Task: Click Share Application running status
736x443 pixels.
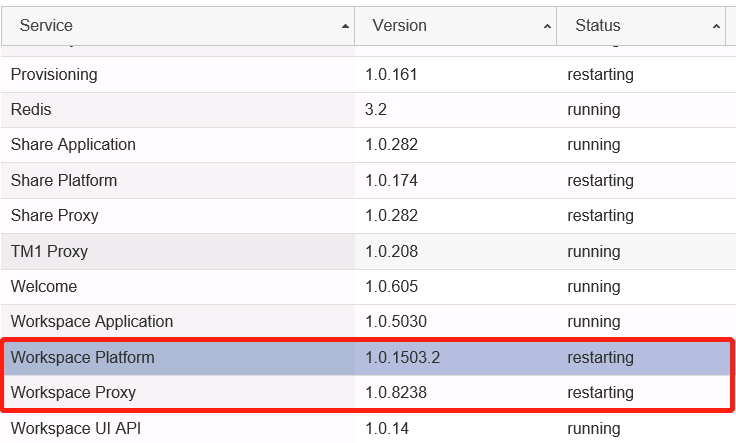Action: tap(594, 145)
